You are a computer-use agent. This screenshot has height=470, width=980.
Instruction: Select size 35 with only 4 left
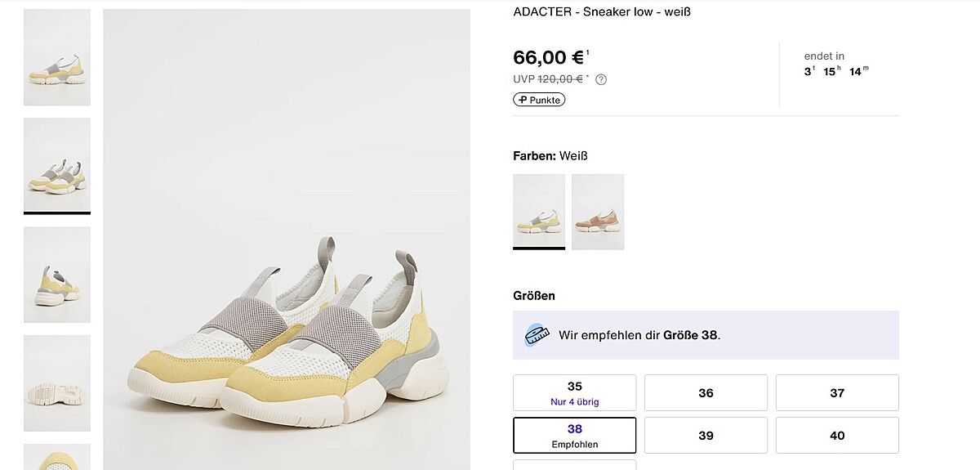574,392
